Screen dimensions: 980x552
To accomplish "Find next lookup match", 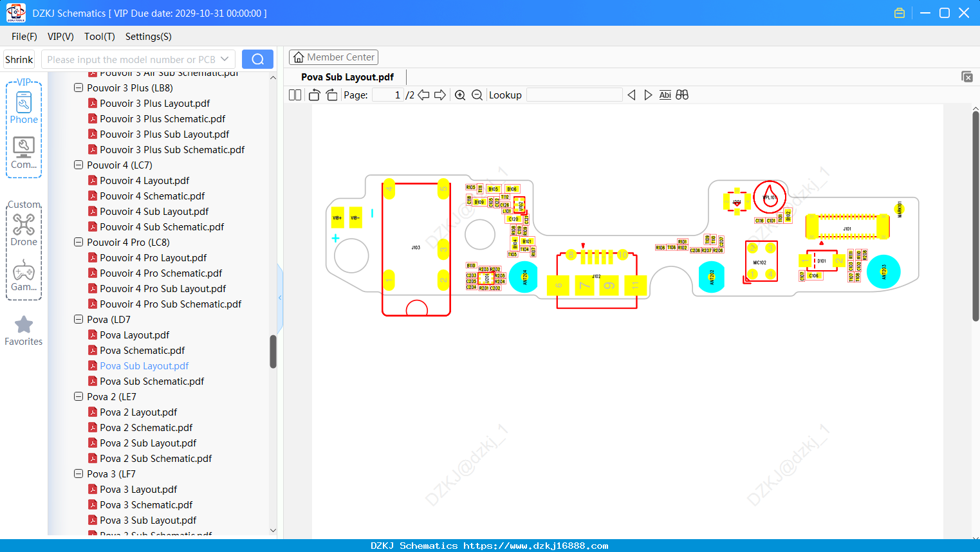I will [648, 95].
